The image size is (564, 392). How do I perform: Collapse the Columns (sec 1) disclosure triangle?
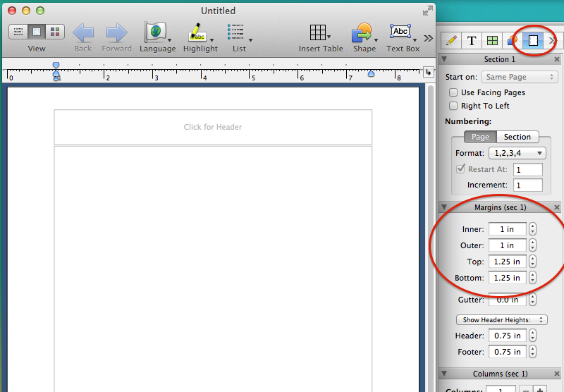point(444,373)
